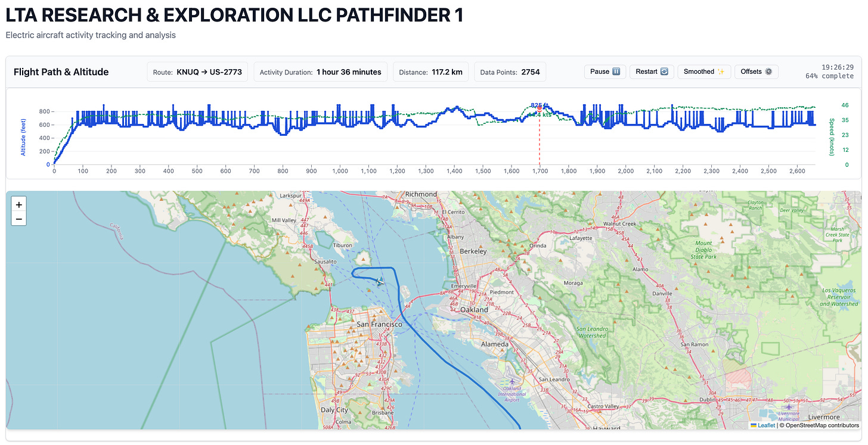Click the Orinda label on map
This screenshot has height=445, width=868.
click(x=538, y=245)
